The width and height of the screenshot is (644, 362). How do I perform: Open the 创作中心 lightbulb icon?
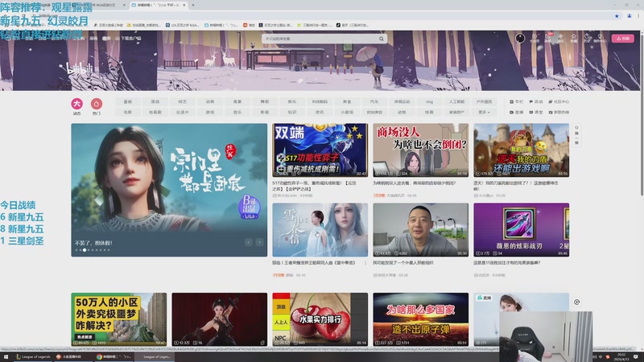point(600,38)
